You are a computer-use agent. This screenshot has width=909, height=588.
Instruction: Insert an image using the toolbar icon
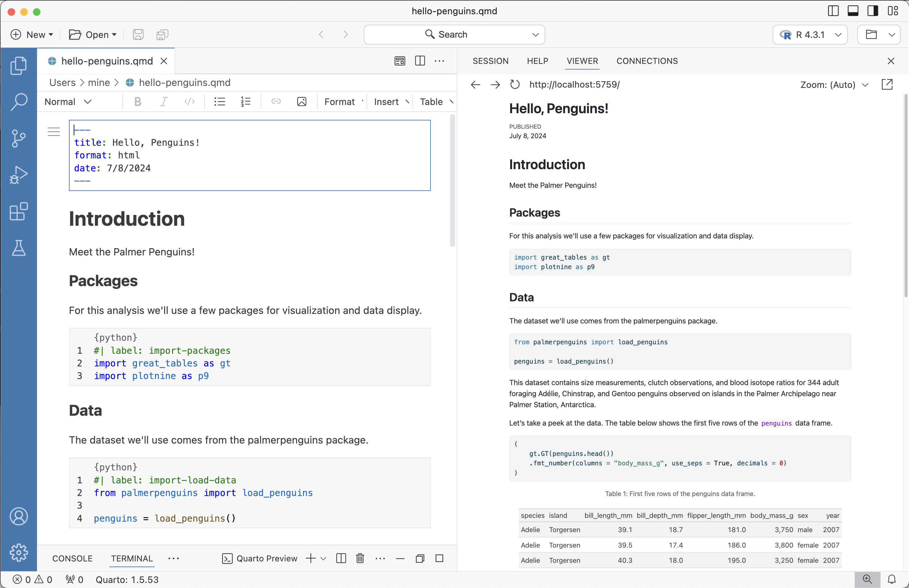click(x=301, y=101)
